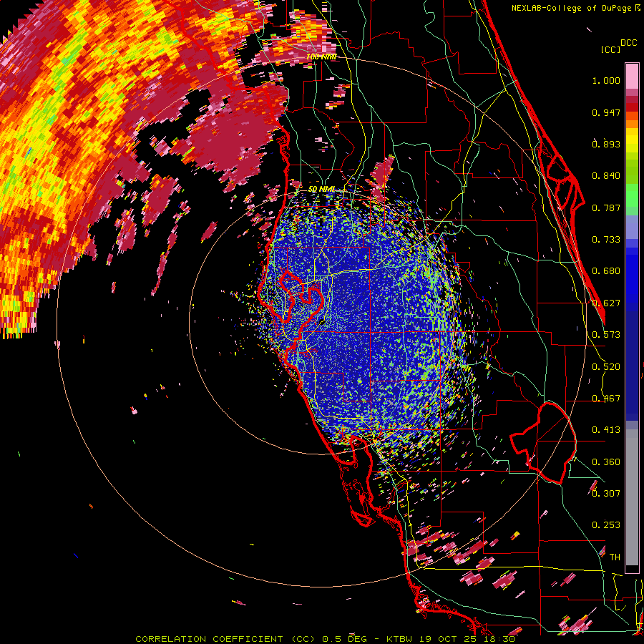This screenshot has width=644, height=644.
Task: Pick the pink segment atop the color bar
Action: [632, 77]
